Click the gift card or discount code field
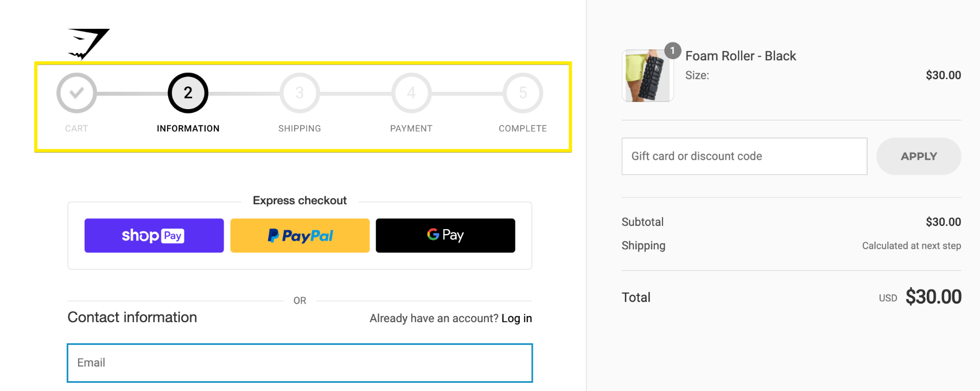 pyautogui.click(x=744, y=156)
